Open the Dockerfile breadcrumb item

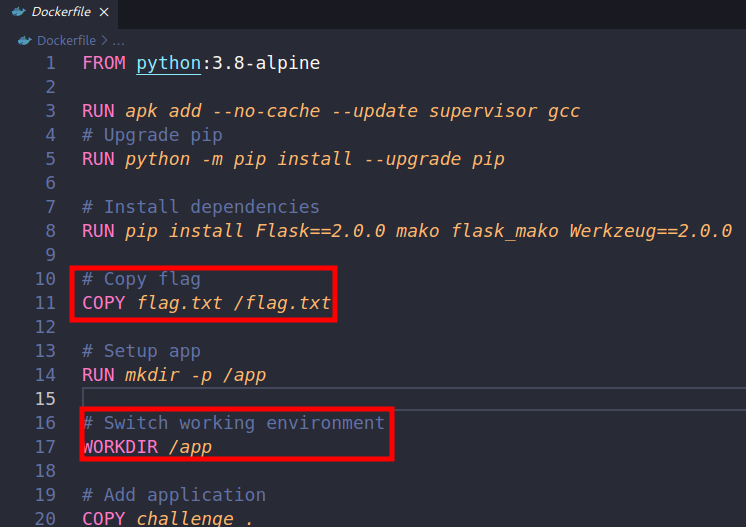point(66,41)
